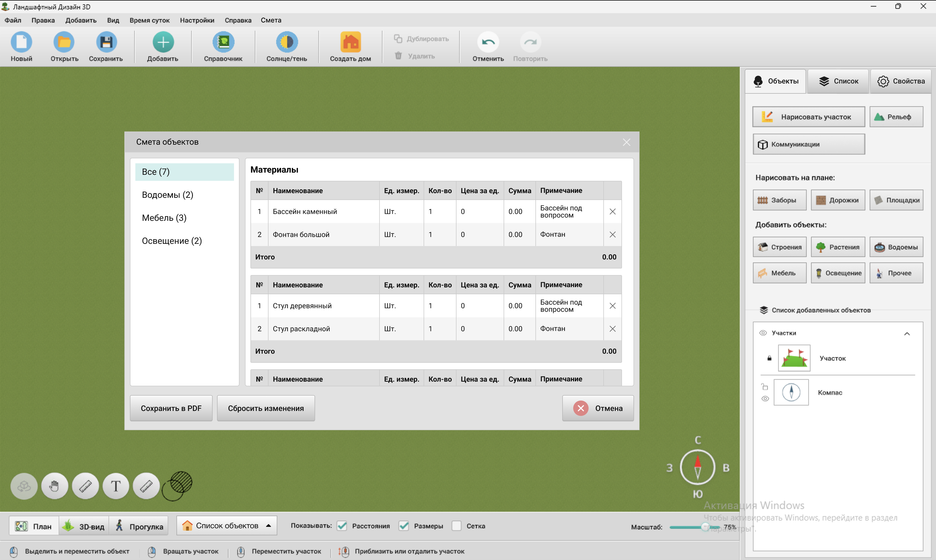This screenshot has width=936, height=560.
Task: Select the Мебель (3) category
Action: pyautogui.click(x=164, y=218)
